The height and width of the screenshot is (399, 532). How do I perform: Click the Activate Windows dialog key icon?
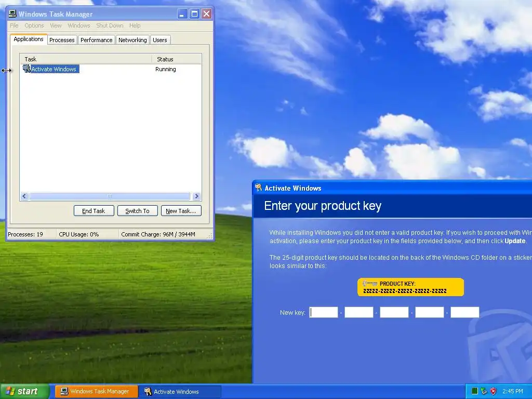(x=259, y=188)
